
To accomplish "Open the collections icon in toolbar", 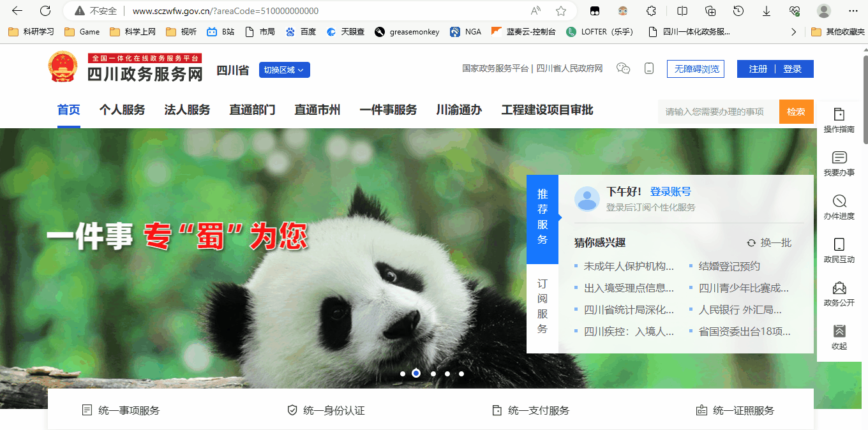I will pyautogui.click(x=710, y=11).
